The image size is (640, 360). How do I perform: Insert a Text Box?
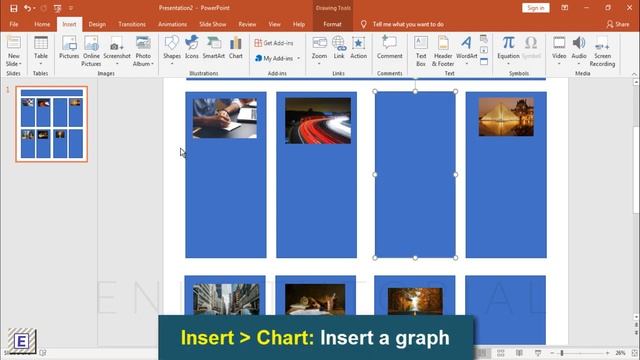click(x=421, y=51)
